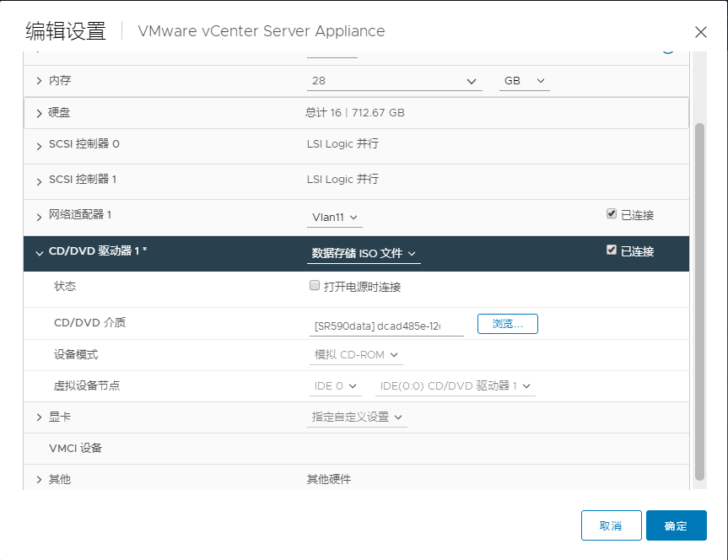The width and height of the screenshot is (728, 560).
Task: Expand the 其他 row
Action: pos(39,480)
